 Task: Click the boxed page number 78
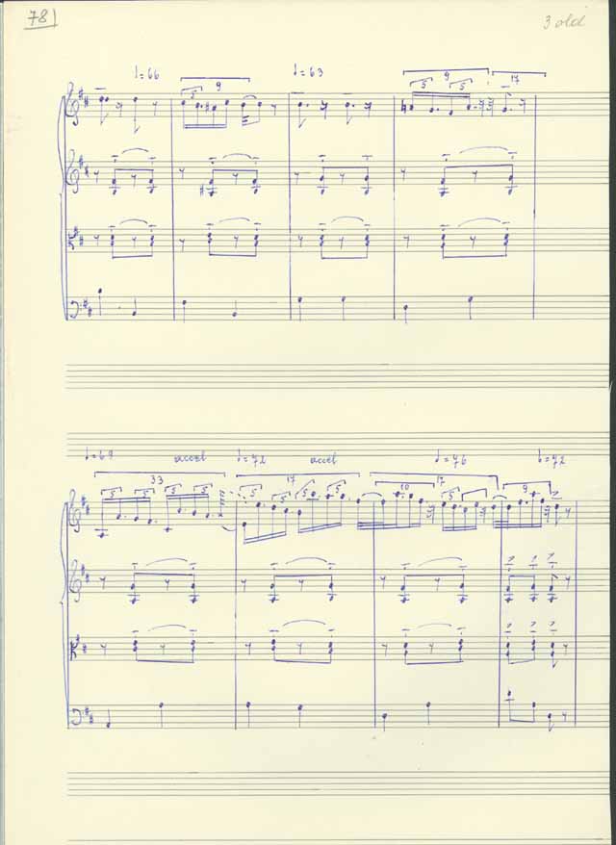(41, 19)
